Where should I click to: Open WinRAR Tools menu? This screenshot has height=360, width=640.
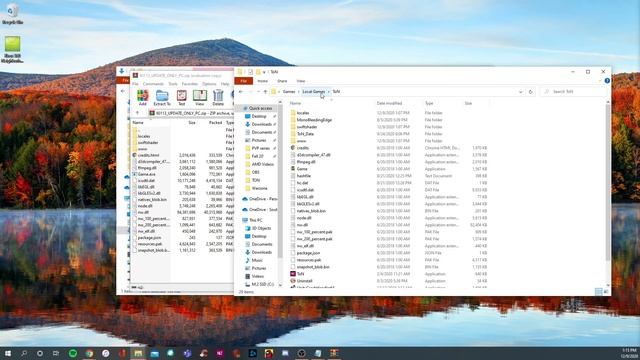(173, 84)
